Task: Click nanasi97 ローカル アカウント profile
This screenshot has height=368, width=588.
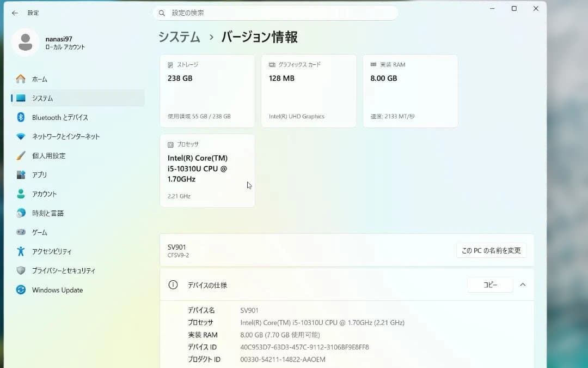Action: click(x=49, y=43)
